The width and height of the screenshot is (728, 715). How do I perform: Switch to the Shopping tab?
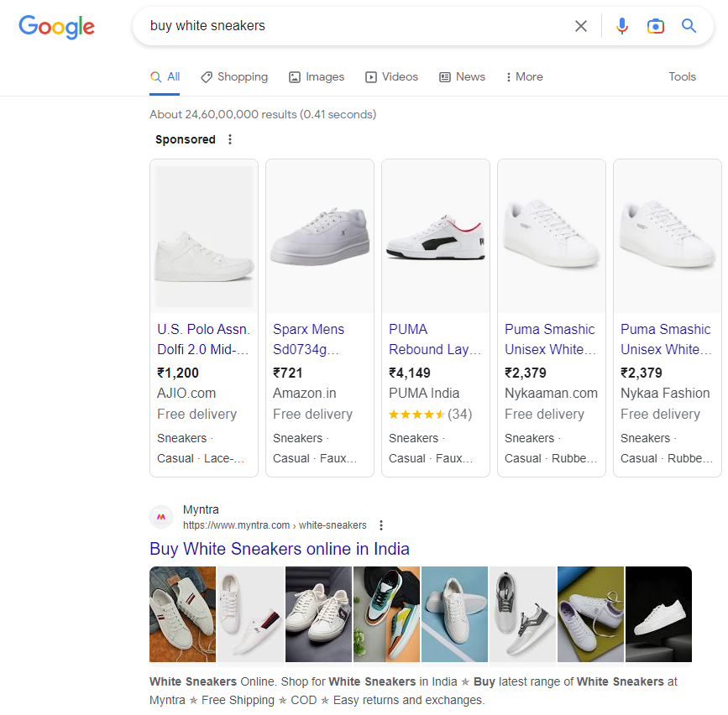pos(234,76)
